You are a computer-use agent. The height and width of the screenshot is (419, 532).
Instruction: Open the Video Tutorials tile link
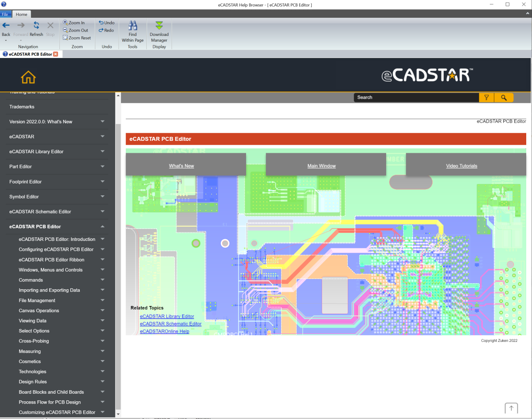[462, 166]
